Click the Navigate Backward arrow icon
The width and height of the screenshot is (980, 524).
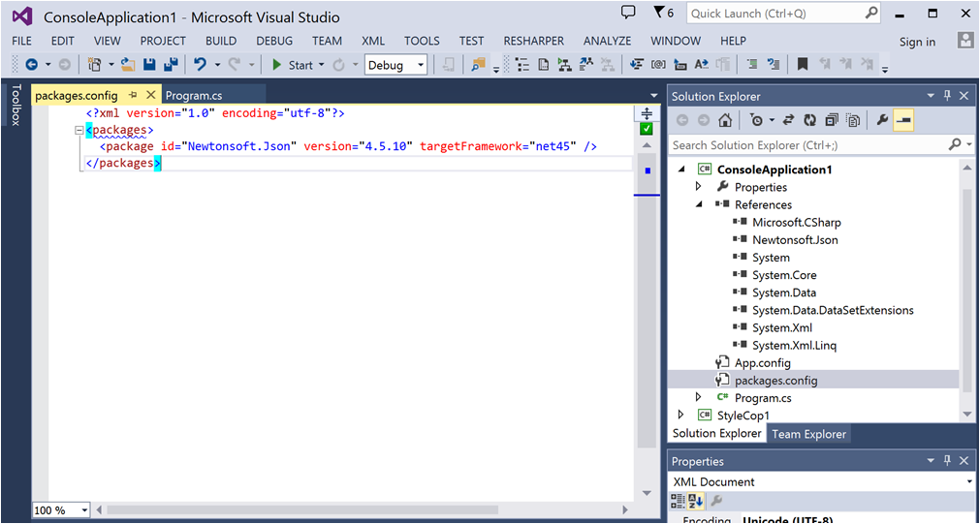pos(31,65)
